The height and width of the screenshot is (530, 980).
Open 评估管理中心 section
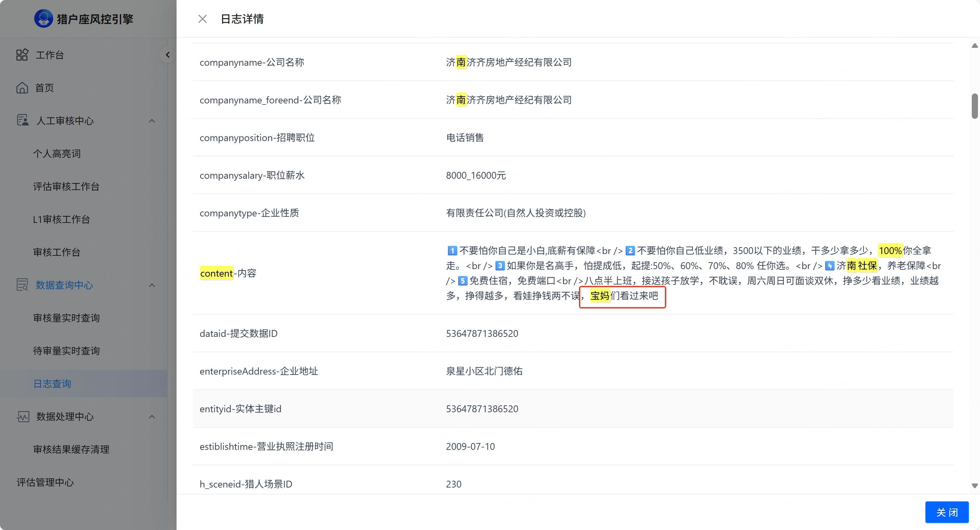(x=45, y=482)
